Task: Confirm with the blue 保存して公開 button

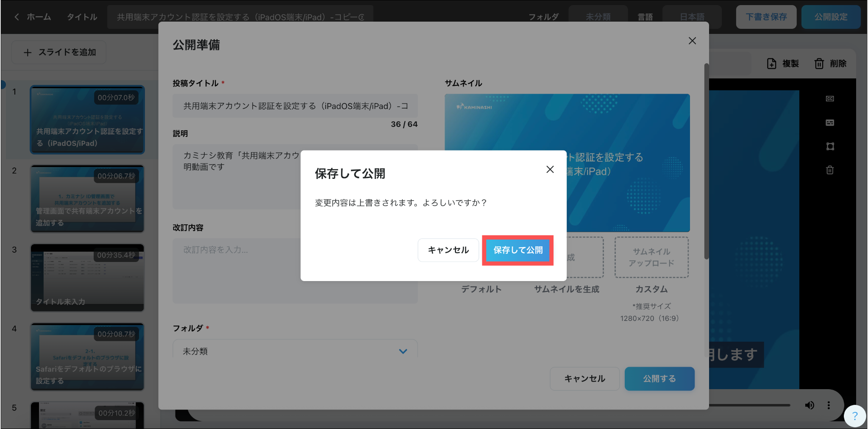Action: pyautogui.click(x=518, y=250)
